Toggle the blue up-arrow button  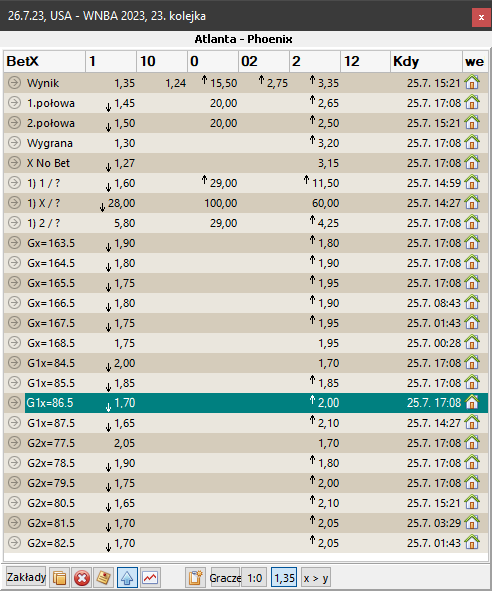point(127,577)
